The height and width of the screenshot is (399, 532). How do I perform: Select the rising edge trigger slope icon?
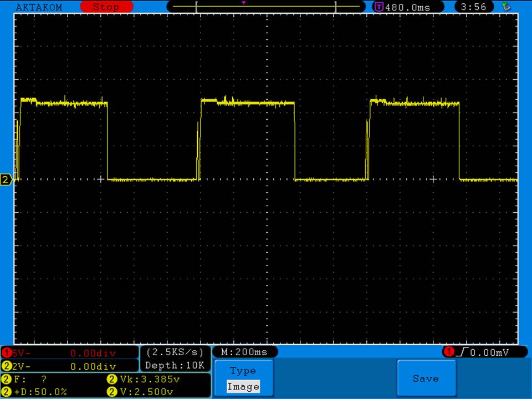tap(459, 352)
